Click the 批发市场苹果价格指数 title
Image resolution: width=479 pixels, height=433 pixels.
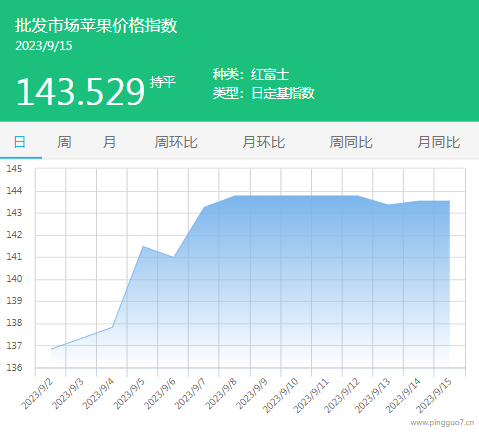pyautogui.click(x=96, y=25)
